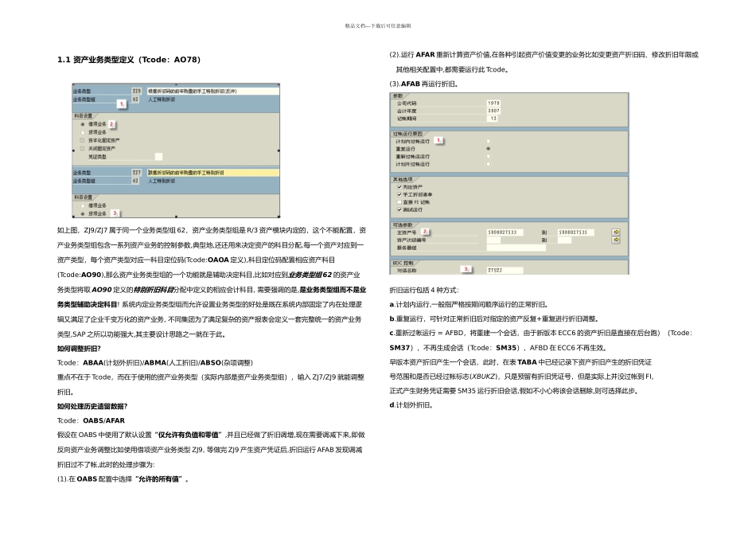Choose 重新过帐运行 radio button
The image size is (756, 535).
coord(489,156)
